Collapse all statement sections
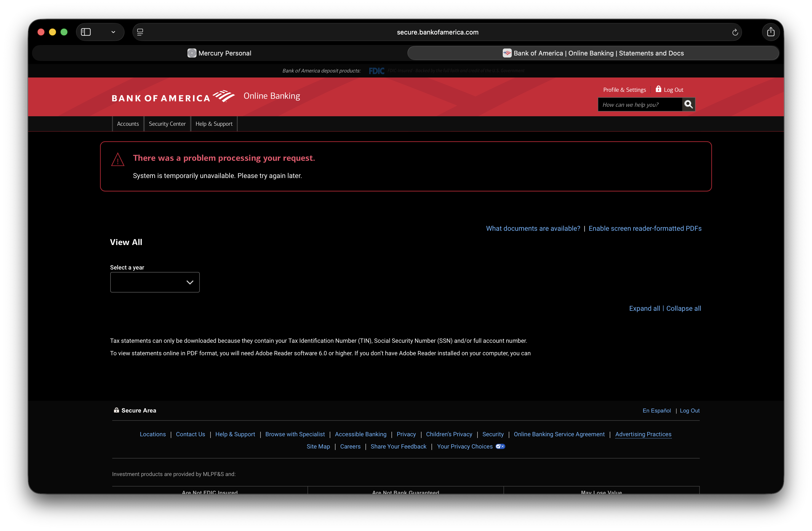The image size is (812, 531). point(683,308)
